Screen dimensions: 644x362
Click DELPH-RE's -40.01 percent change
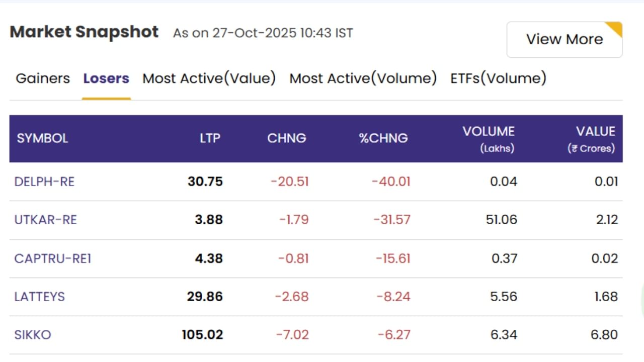(x=391, y=182)
